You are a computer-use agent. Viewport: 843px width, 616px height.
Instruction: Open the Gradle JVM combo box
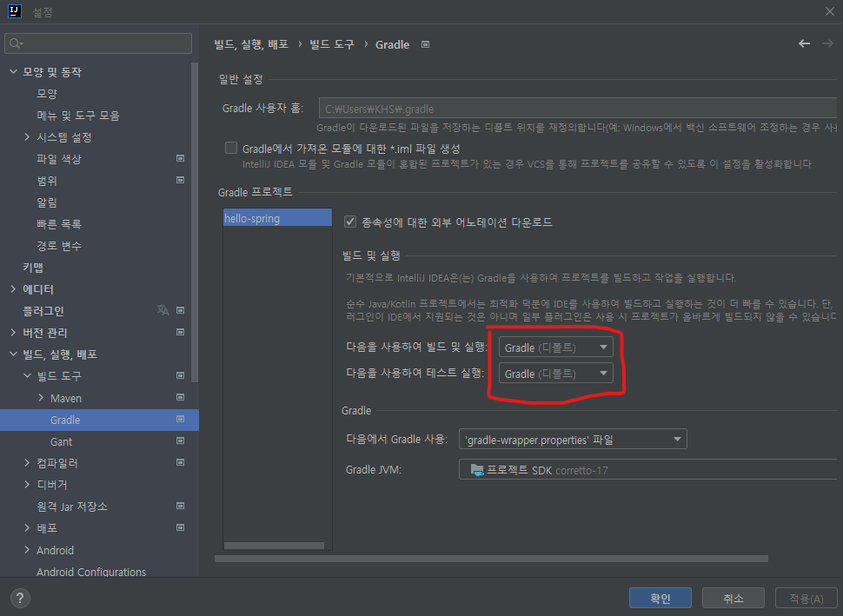(x=647, y=469)
